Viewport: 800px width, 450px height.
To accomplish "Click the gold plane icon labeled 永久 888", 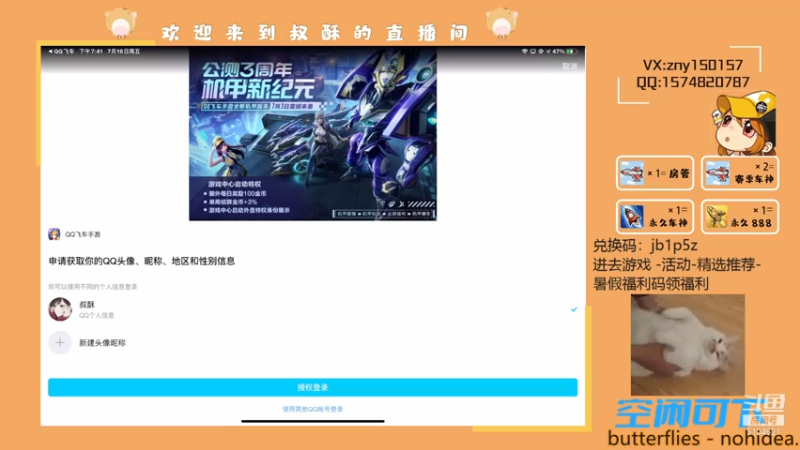I will 717,217.
